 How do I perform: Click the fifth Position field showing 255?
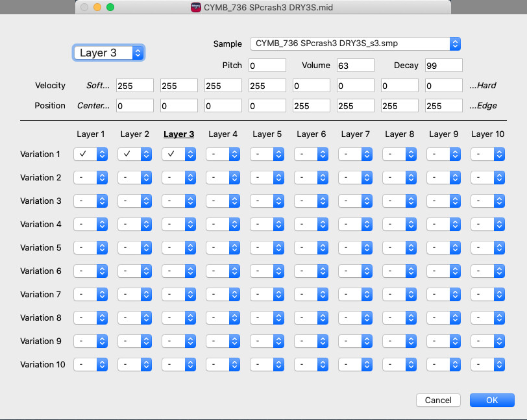tap(312, 106)
